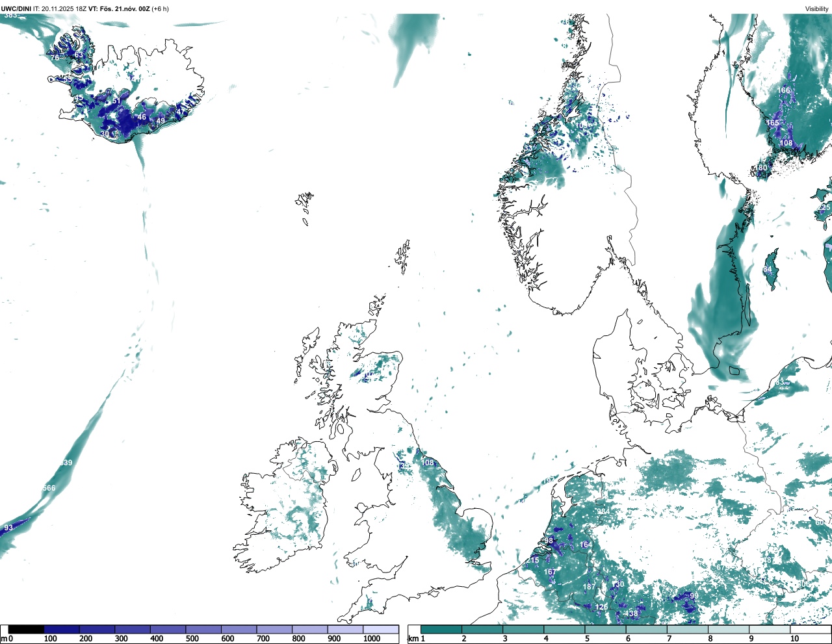Click the '49' value in south Iceland
The image size is (832, 644).
click(161, 121)
